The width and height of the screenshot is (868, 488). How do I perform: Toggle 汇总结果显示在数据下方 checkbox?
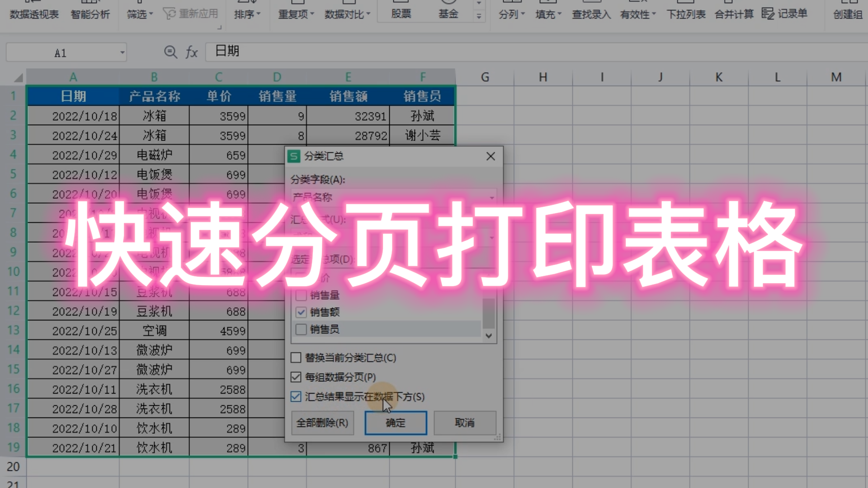click(296, 397)
